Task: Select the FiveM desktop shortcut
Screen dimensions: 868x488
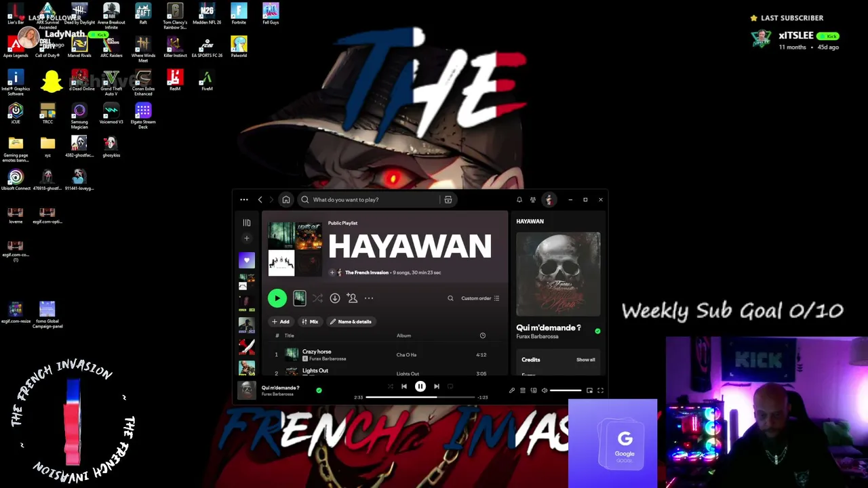Action: click(x=207, y=81)
